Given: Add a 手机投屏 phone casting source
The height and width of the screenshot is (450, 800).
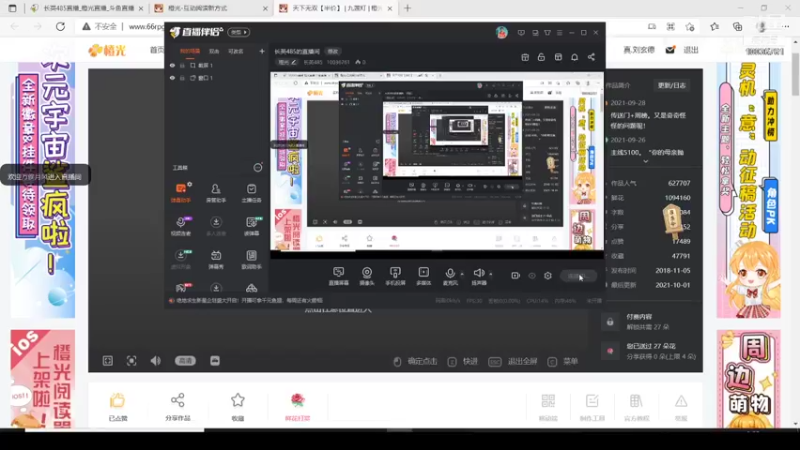Looking at the screenshot, I should coord(395,276).
